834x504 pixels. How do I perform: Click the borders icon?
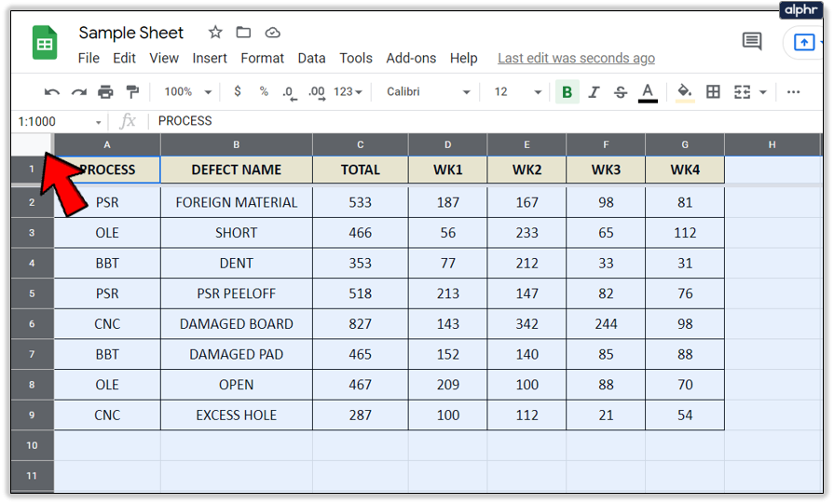(713, 92)
